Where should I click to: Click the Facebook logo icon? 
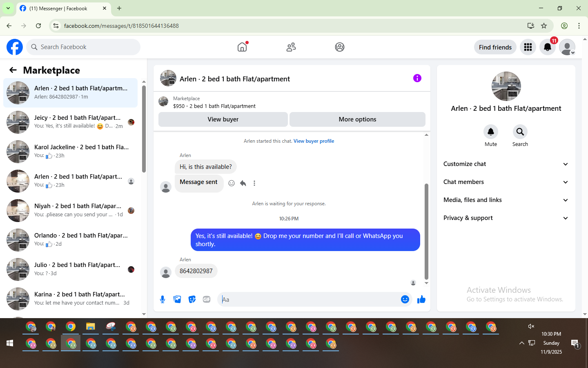tap(15, 47)
